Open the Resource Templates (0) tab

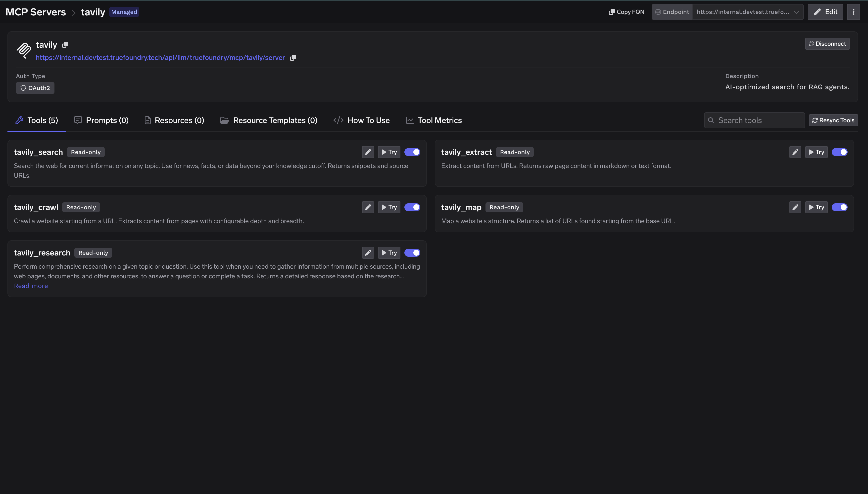269,121
